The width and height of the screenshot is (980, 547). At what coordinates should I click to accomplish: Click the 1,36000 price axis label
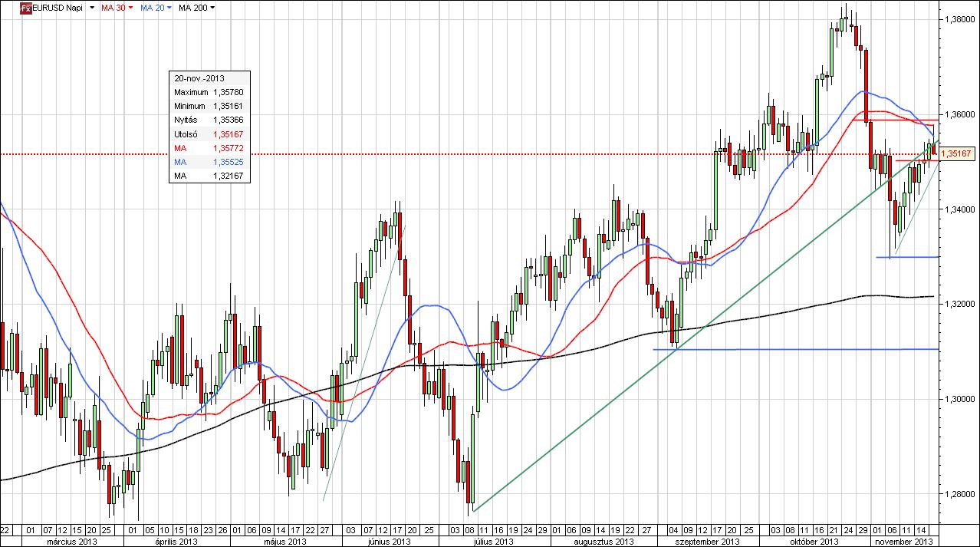coord(960,114)
